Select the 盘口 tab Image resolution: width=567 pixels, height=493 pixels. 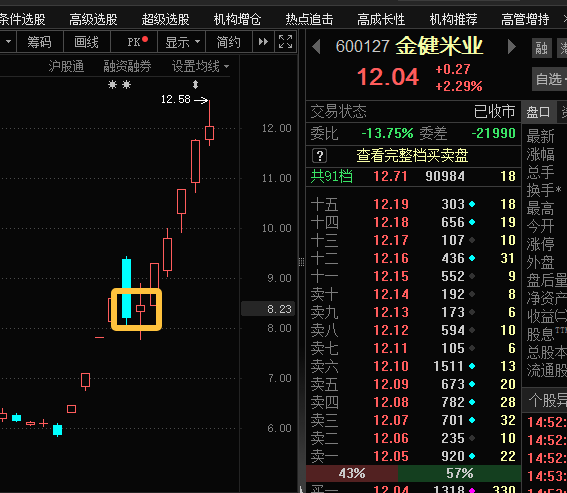[x=538, y=112]
